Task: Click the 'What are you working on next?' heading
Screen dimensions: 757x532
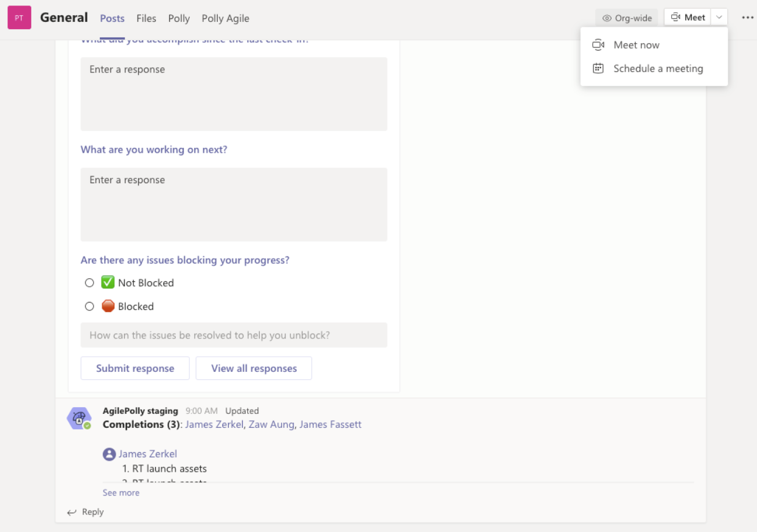Action: [154, 150]
